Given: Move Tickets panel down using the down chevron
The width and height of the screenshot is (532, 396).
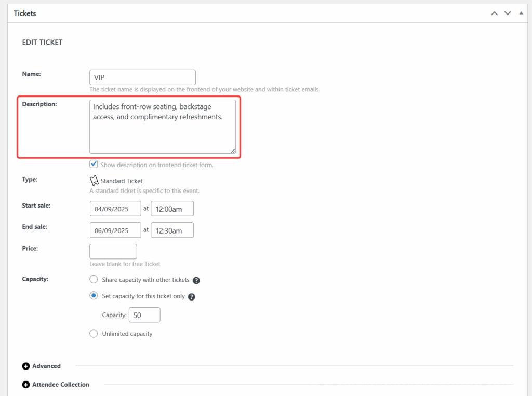Looking at the screenshot, I should click(508, 13).
